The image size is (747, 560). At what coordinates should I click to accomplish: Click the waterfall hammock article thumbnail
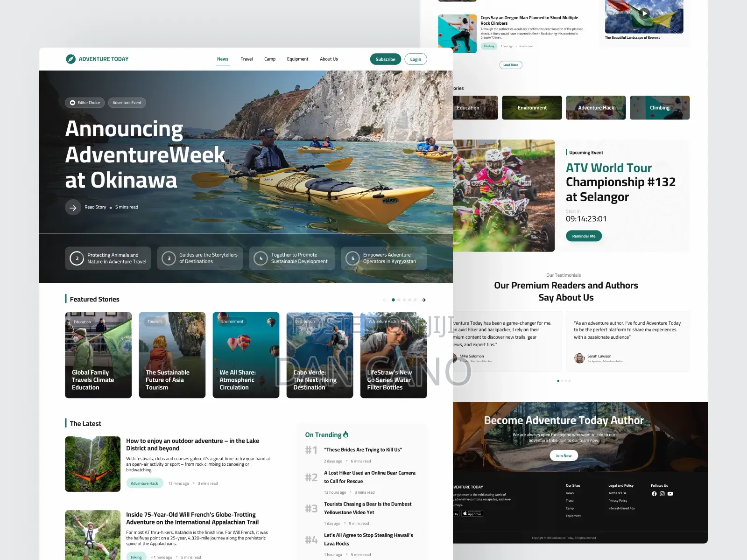tap(93, 464)
